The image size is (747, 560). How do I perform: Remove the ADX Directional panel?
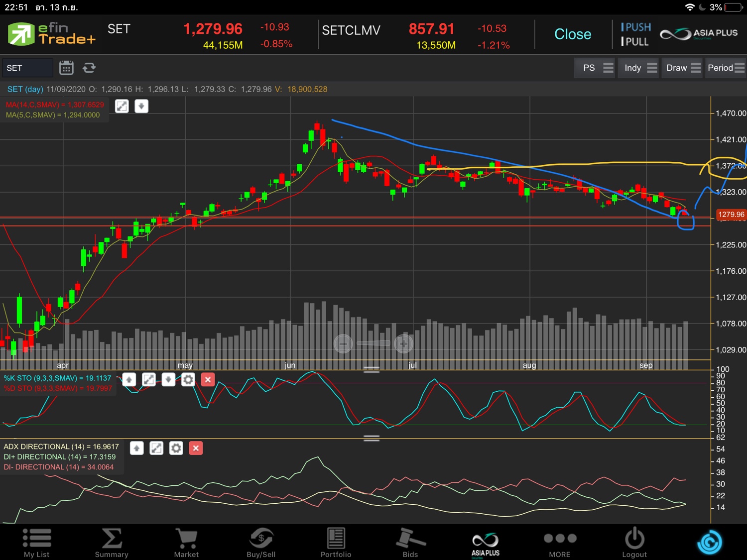tap(196, 448)
